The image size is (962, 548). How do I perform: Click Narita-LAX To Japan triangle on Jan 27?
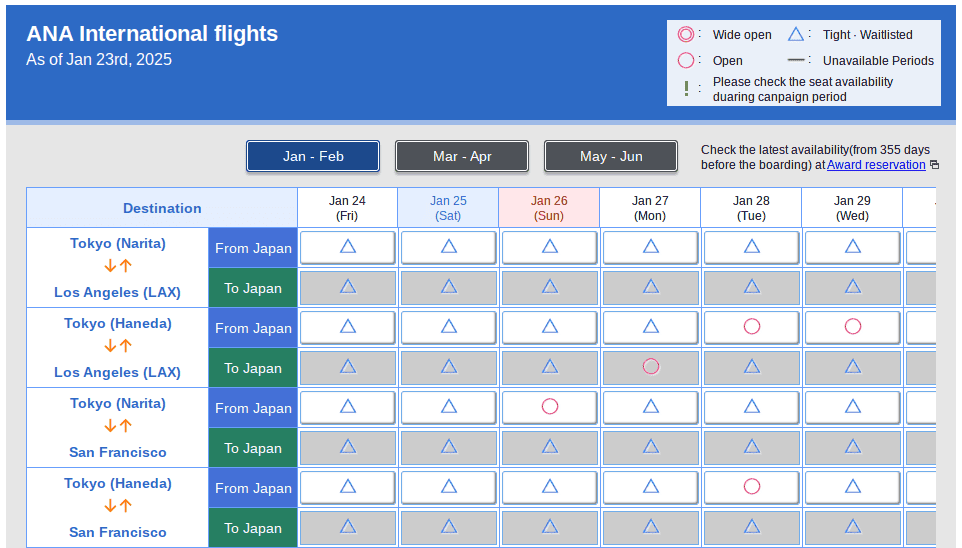[x=651, y=287]
